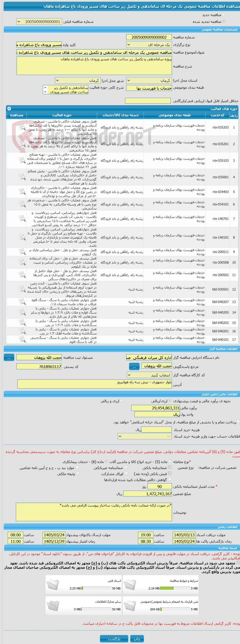Screen dimensions: 240x644
Task: Select مناقصه جدید radio option
Action: tap(223, 14)
